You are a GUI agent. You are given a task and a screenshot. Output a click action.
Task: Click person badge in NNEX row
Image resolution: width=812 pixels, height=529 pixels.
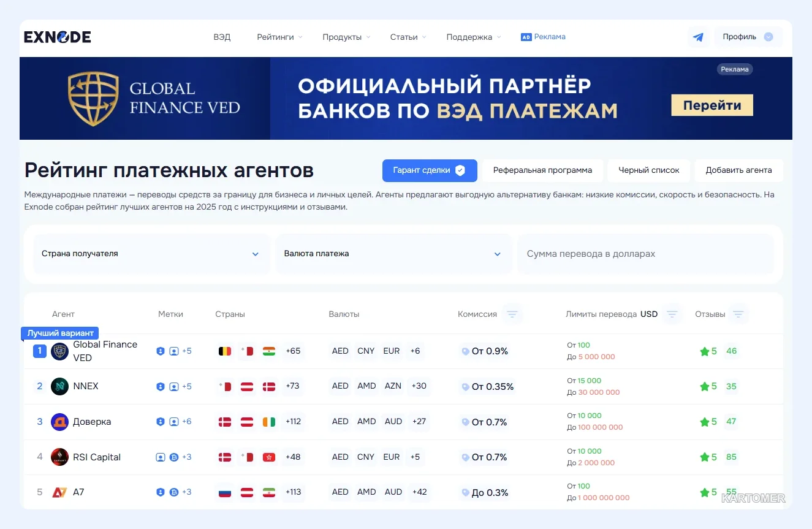(x=174, y=387)
